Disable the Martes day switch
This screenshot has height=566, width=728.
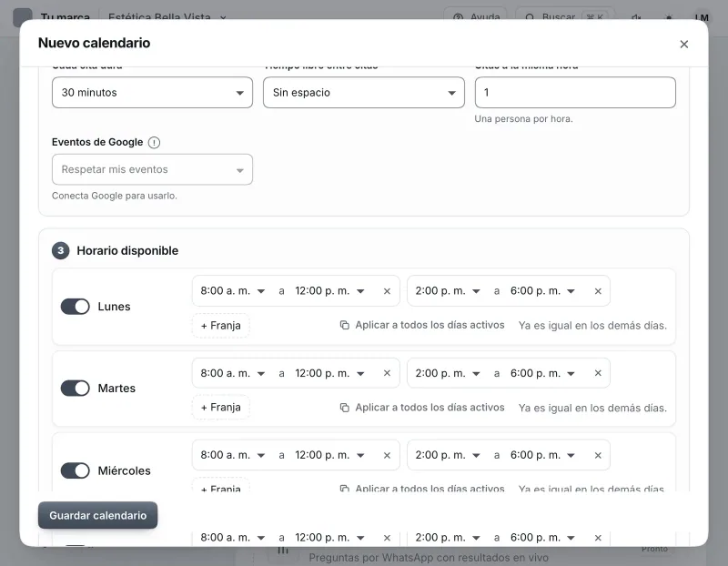76,389
